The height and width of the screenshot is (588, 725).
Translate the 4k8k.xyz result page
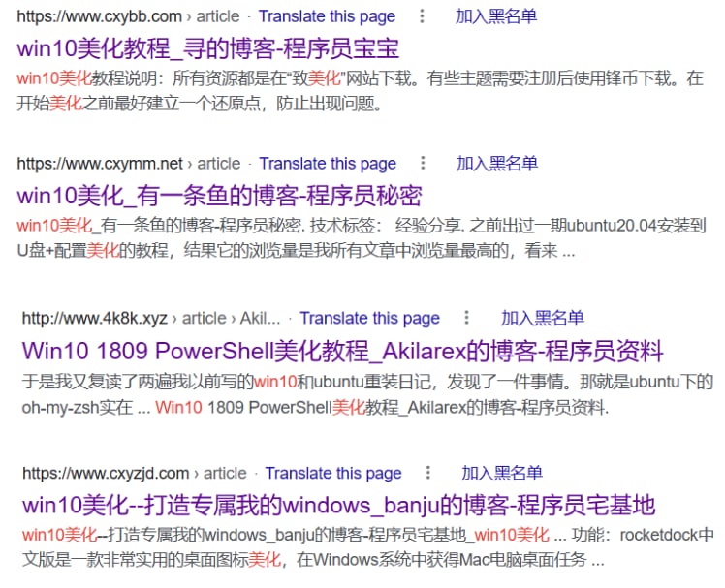pos(369,319)
